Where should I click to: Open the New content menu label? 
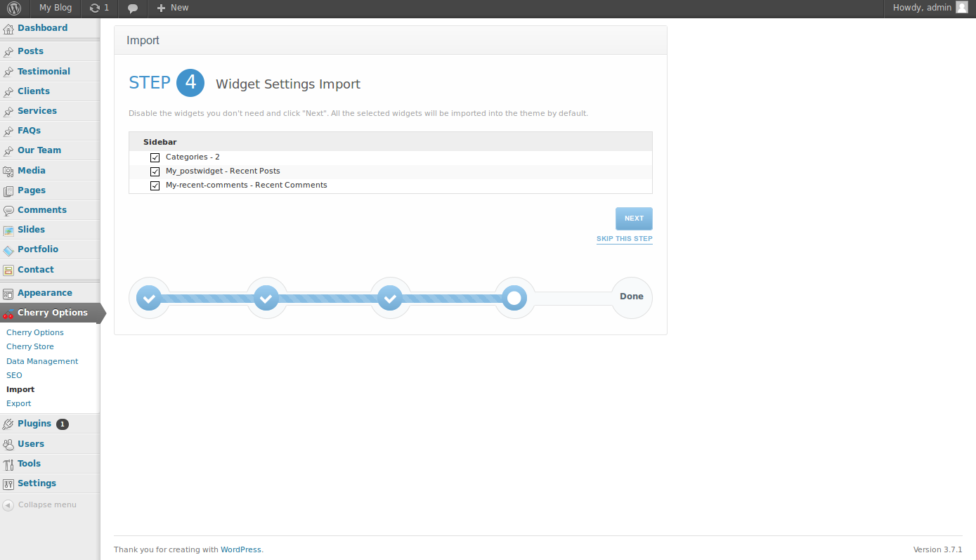click(x=180, y=8)
